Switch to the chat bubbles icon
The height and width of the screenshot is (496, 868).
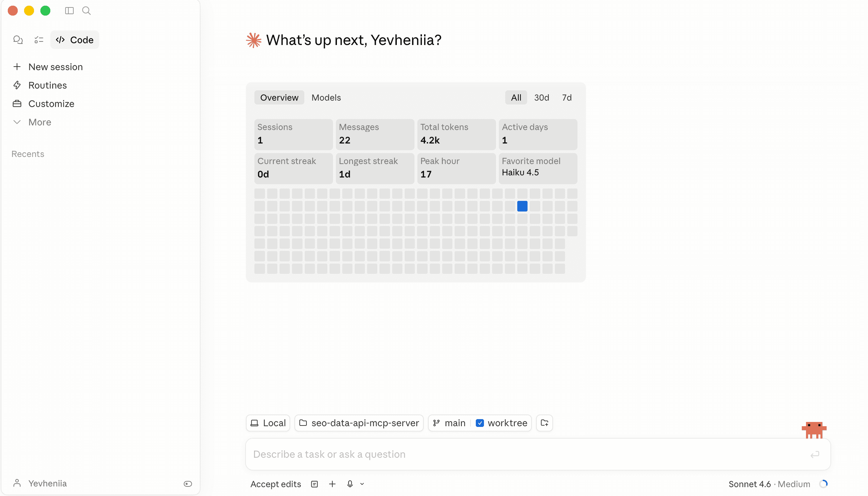pyautogui.click(x=18, y=40)
